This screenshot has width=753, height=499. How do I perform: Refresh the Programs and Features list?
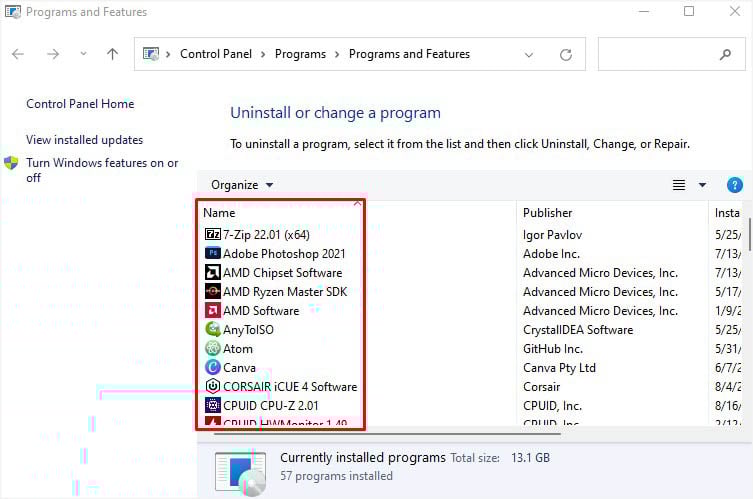pyautogui.click(x=566, y=54)
